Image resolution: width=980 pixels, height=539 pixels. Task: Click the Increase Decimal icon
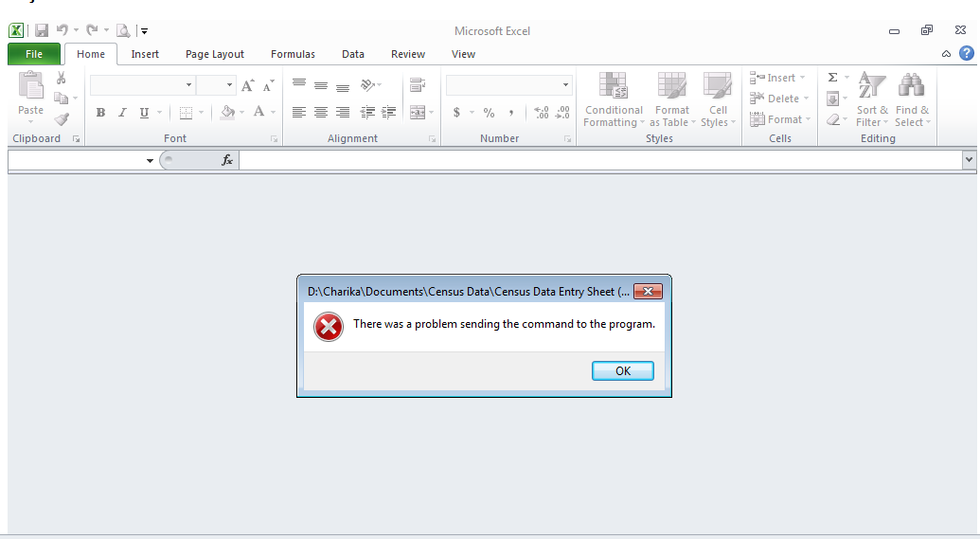click(542, 113)
